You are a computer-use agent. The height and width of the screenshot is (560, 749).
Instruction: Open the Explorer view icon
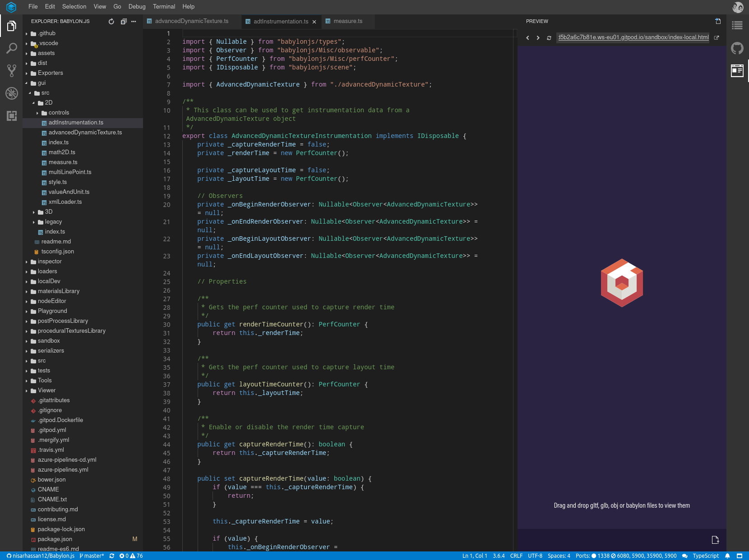pos(12,26)
